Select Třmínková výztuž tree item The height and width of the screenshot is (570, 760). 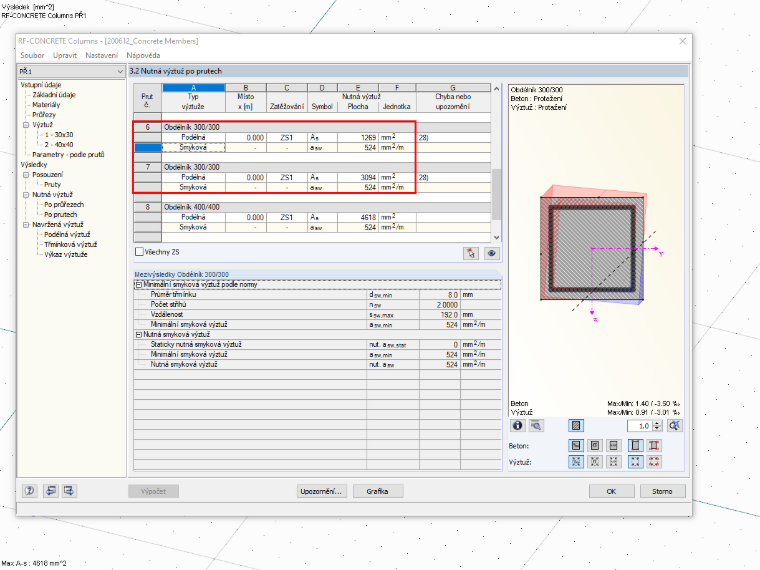(70, 244)
